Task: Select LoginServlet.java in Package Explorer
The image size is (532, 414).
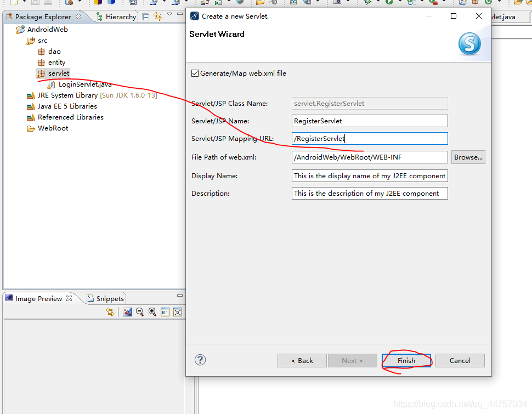Action: coord(85,84)
